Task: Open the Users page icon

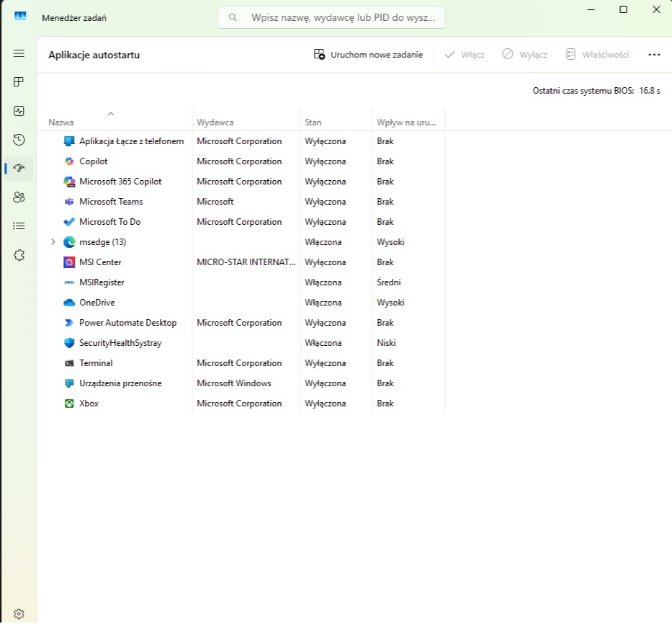Action: [x=19, y=197]
